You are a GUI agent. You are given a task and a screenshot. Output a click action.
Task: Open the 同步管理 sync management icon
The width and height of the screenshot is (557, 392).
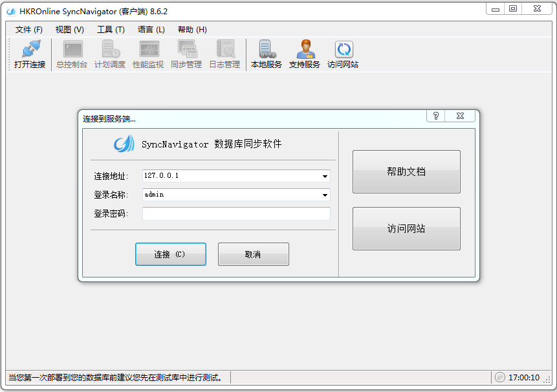pos(187,49)
